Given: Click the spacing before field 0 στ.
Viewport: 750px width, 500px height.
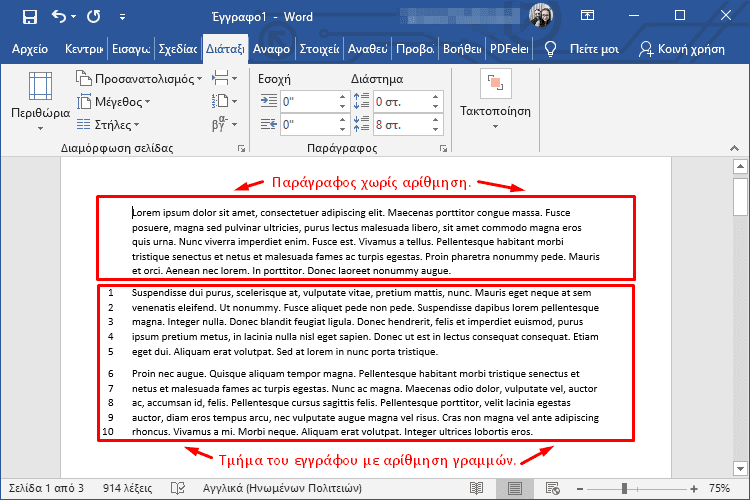Looking at the screenshot, I should (x=402, y=101).
